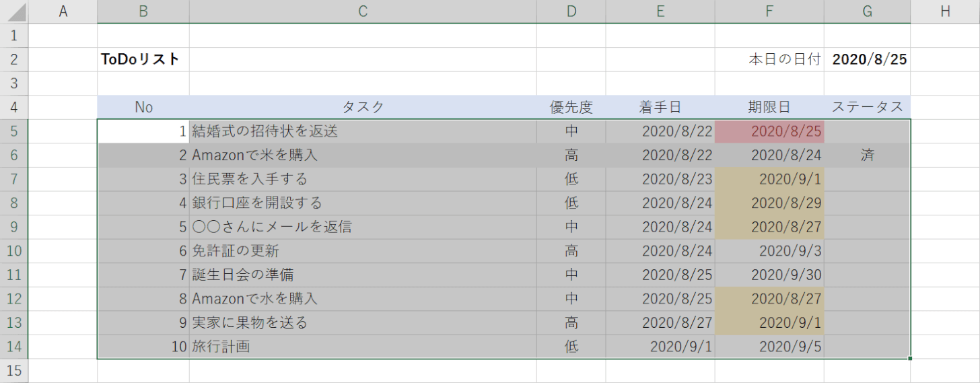This screenshot has width=980, height=383.
Task: Select column C header
Action: (363, 11)
